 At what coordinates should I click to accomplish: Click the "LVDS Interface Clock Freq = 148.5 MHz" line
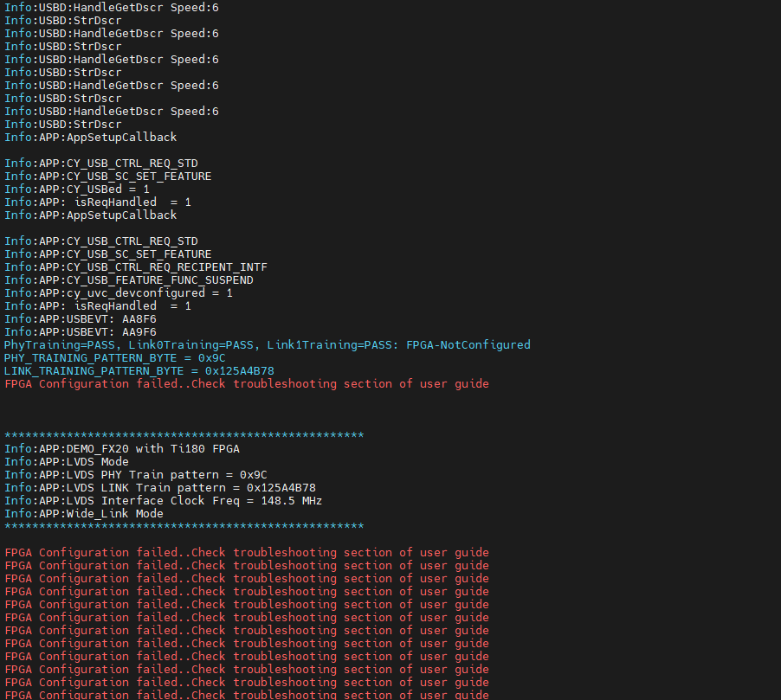tap(164, 501)
